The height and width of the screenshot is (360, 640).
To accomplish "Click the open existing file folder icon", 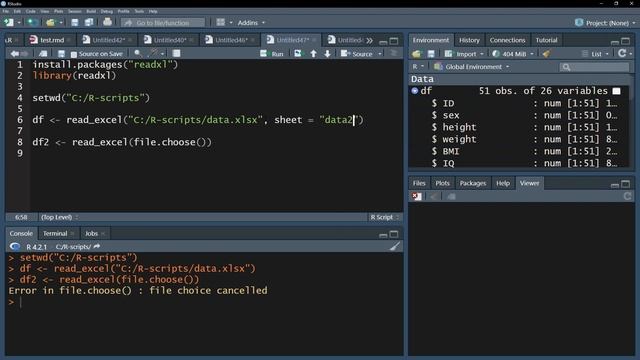I will (x=50, y=22).
